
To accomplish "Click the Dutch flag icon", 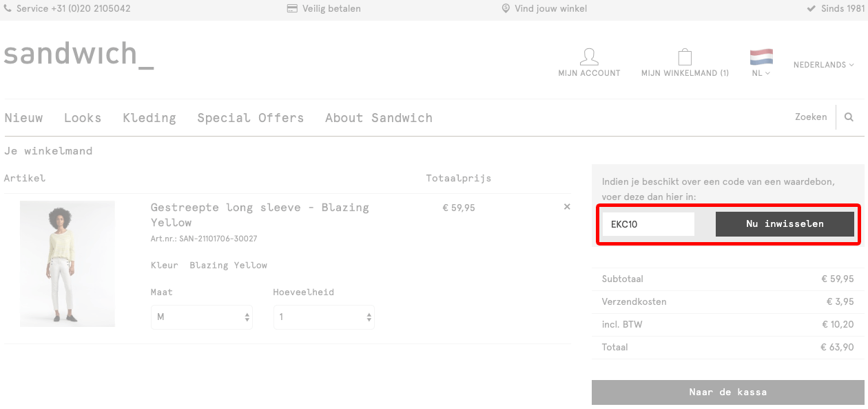I will click(x=761, y=57).
